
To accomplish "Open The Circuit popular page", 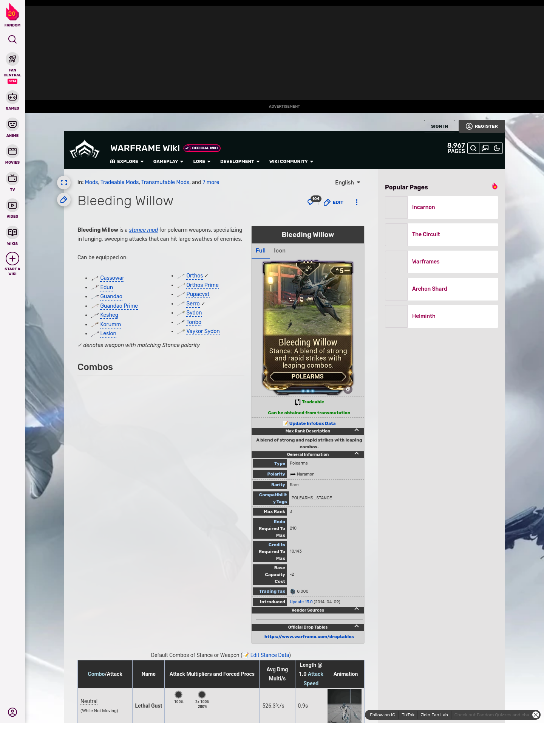I will point(442,234).
